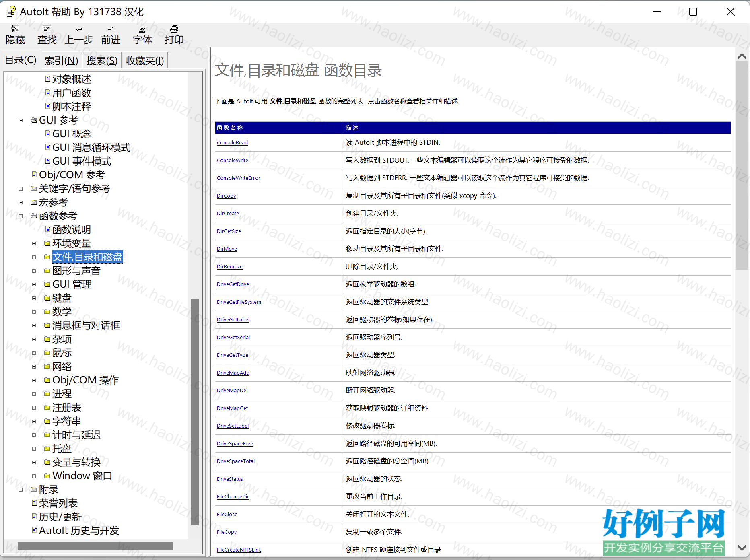The image size is (750, 560).
Task: Click the book icon beside 宏参考
Action: coord(34,202)
